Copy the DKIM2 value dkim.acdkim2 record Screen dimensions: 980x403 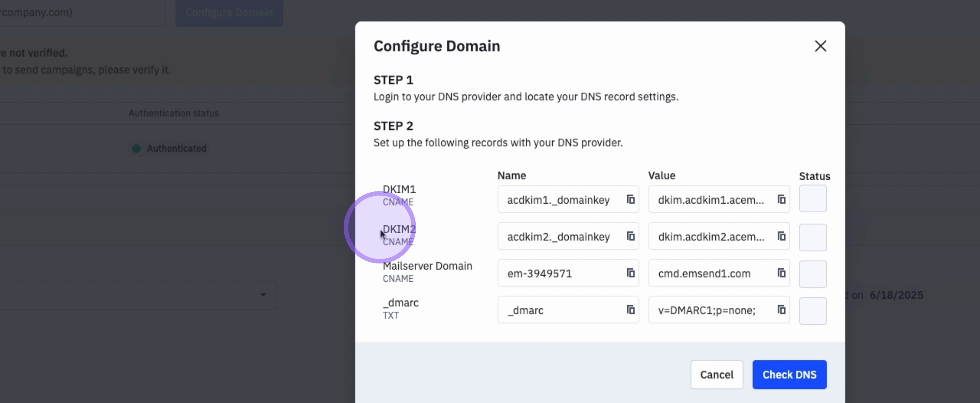(781, 236)
